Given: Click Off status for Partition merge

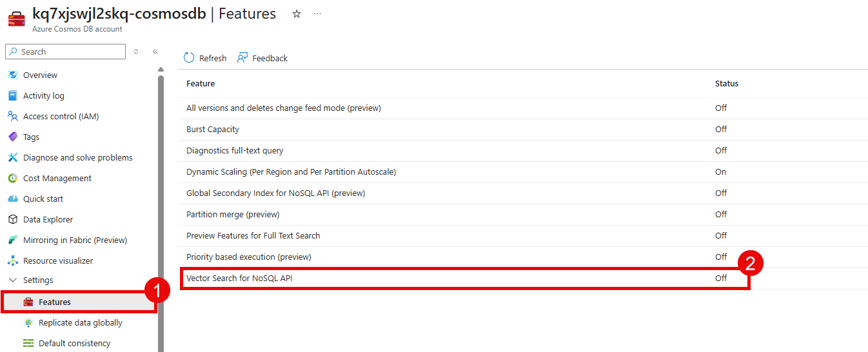Looking at the screenshot, I should [x=721, y=215].
